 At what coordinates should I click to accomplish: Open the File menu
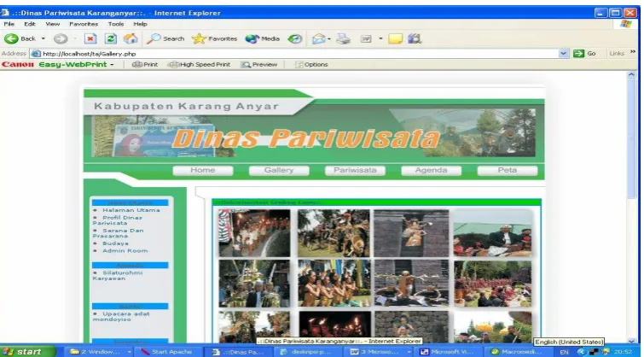click(9, 24)
